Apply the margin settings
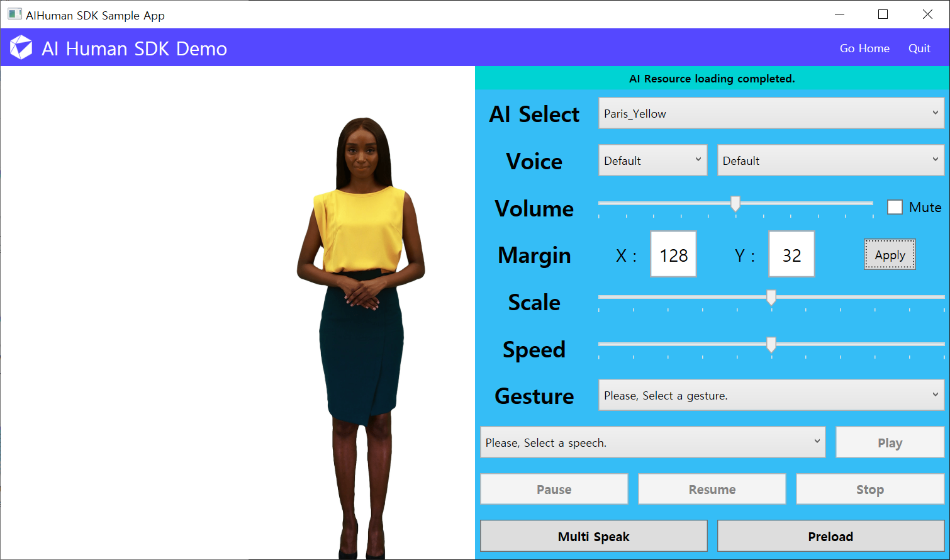 click(x=890, y=255)
